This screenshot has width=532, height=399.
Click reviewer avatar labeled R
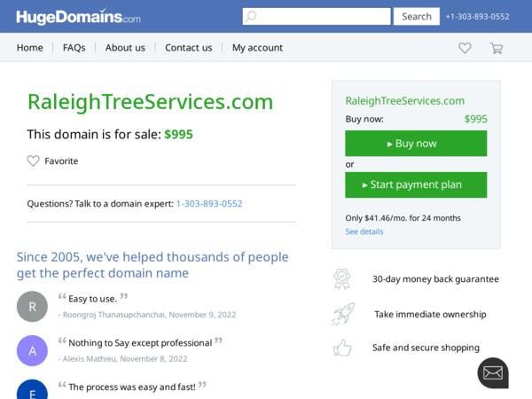32,307
